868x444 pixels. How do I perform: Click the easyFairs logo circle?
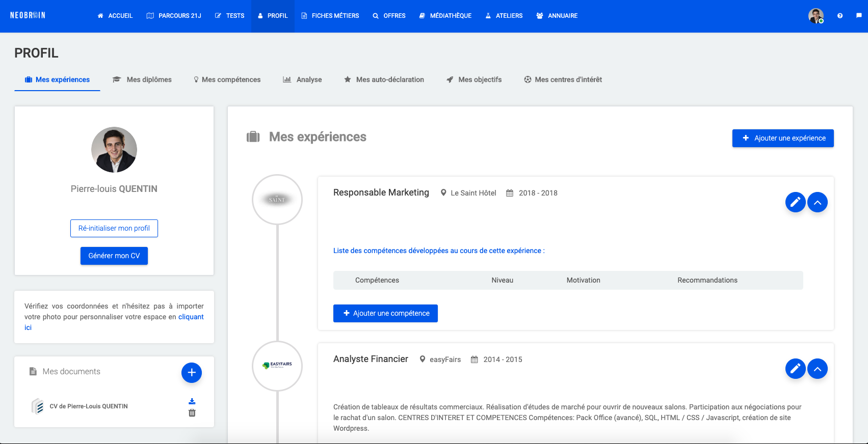[277, 366]
